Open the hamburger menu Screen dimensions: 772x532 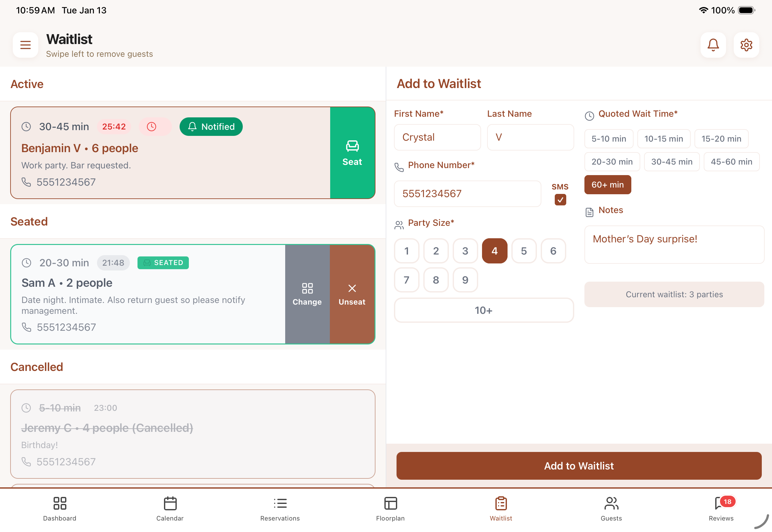(25, 45)
